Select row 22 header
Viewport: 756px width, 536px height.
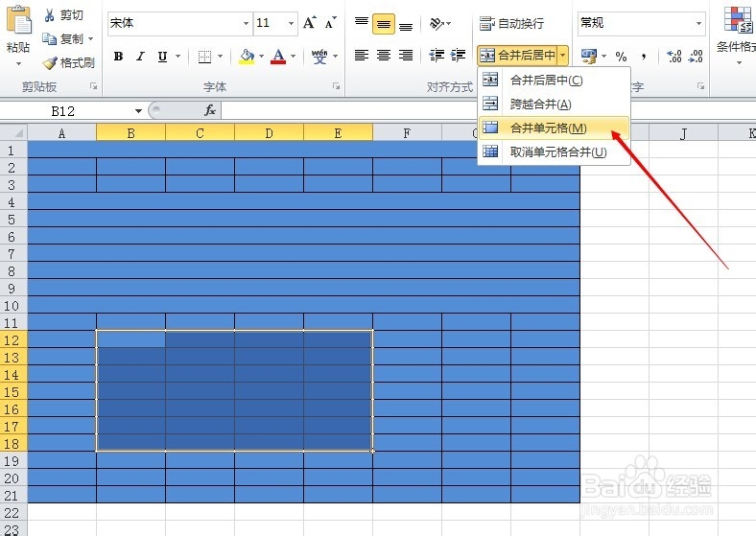(13, 512)
